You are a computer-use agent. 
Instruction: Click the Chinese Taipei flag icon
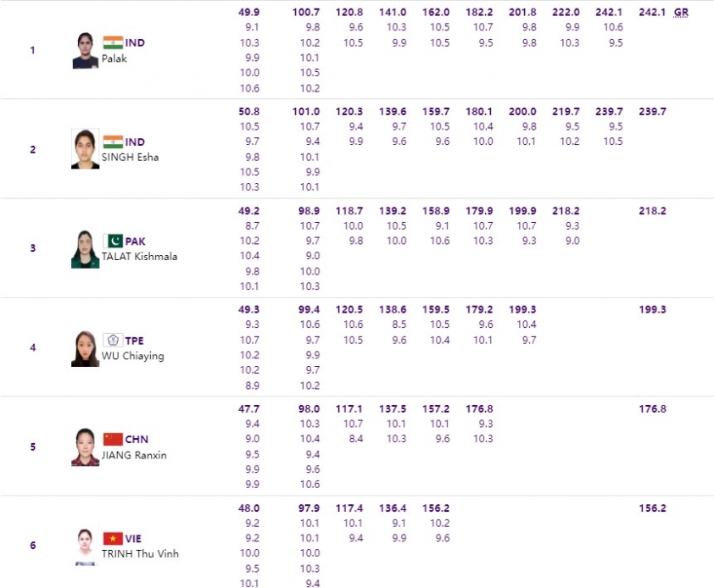113,340
